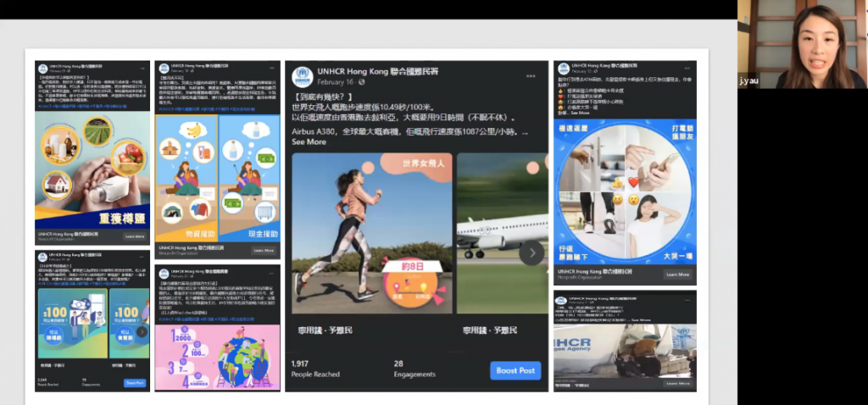Click UNHCR avatar on the 重獲尊嚴 post
This screenshot has width=868, height=405.
(42, 69)
